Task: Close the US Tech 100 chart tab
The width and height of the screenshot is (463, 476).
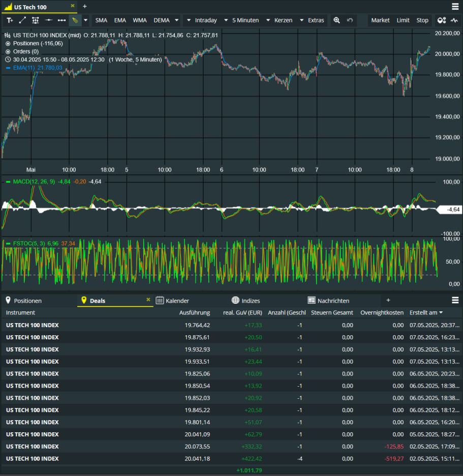Action: pos(73,6)
